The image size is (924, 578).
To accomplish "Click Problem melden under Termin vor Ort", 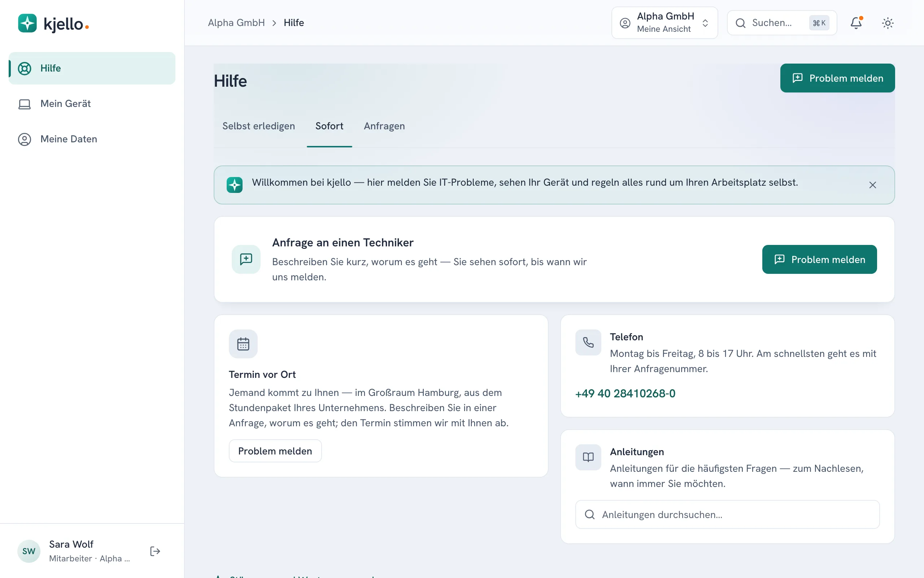I will [275, 451].
